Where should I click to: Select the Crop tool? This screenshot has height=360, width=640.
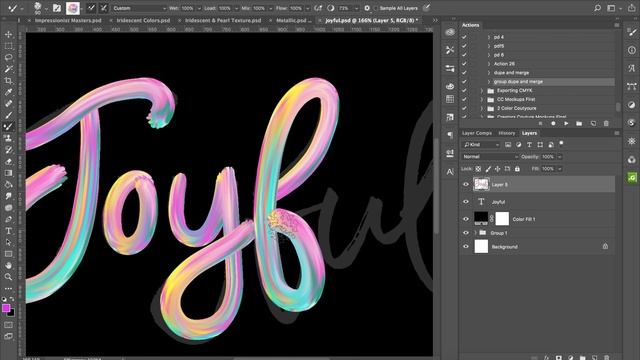point(8,81)
